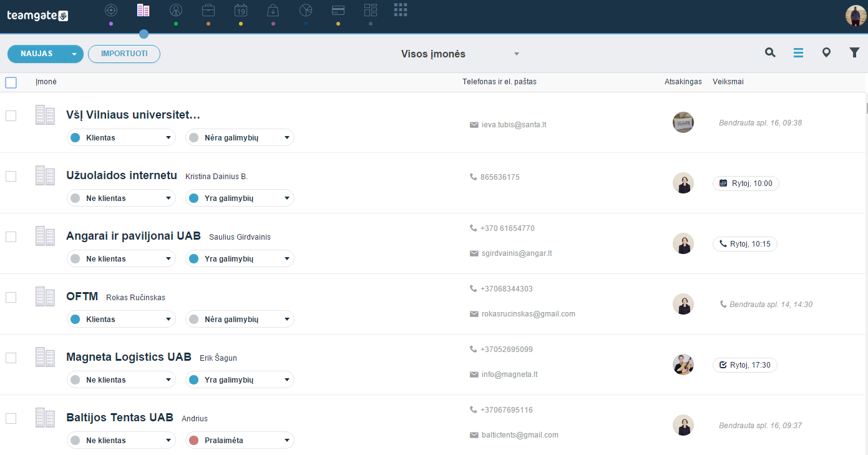Open Yra galimybių dropdown for Užuolaidos internetu
868x455 pixels.
click(x=240, y=198)
